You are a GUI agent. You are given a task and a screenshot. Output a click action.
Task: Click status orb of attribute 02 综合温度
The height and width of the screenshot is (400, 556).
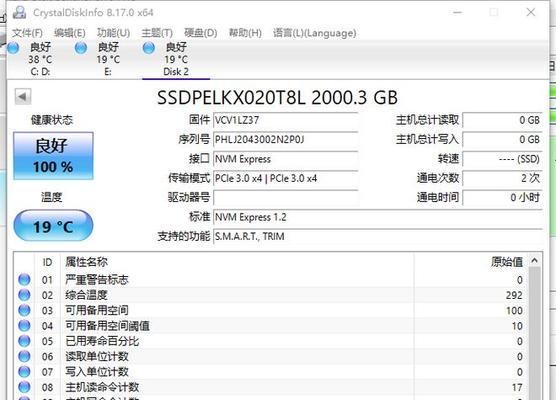[24, 295]
